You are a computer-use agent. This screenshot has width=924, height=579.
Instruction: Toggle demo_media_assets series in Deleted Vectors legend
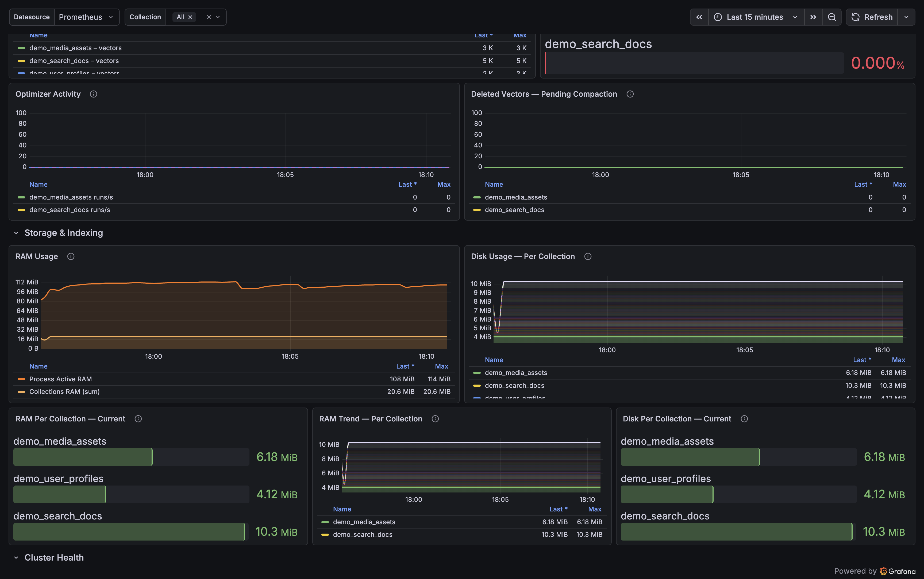(516, 197)
